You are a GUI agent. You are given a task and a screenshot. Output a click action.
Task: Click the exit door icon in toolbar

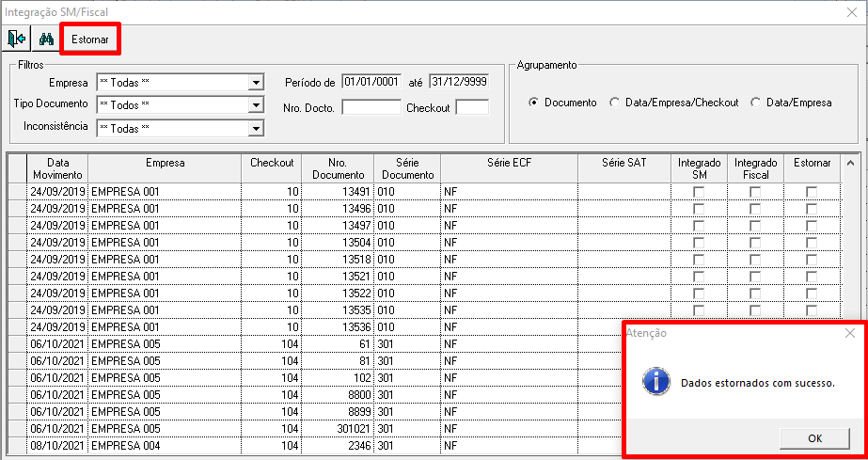[x=17, y=40]
